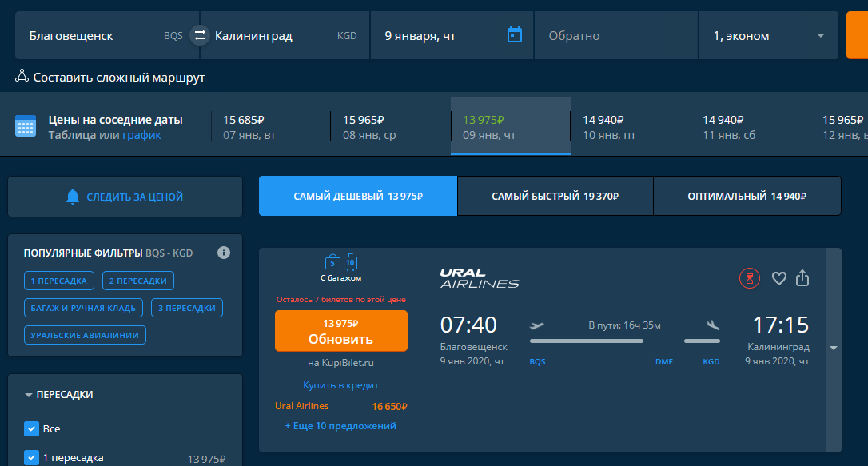This screenshot has width=868, height=466.
Task: Open popular filters info icon
Action: tap(224, 253)
